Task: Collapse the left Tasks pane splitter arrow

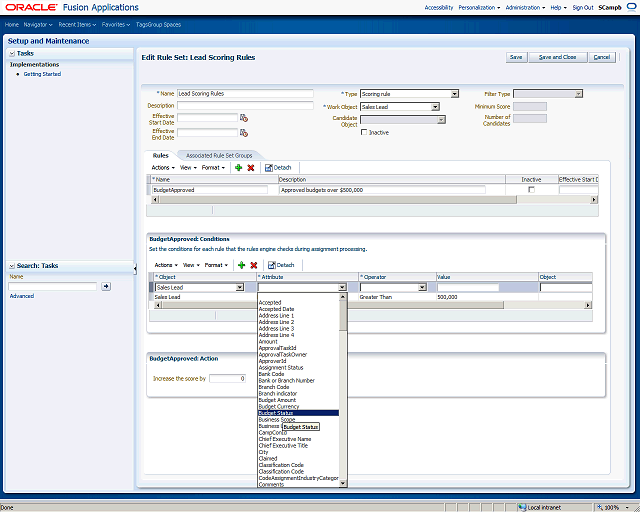Action: (135, 268)
